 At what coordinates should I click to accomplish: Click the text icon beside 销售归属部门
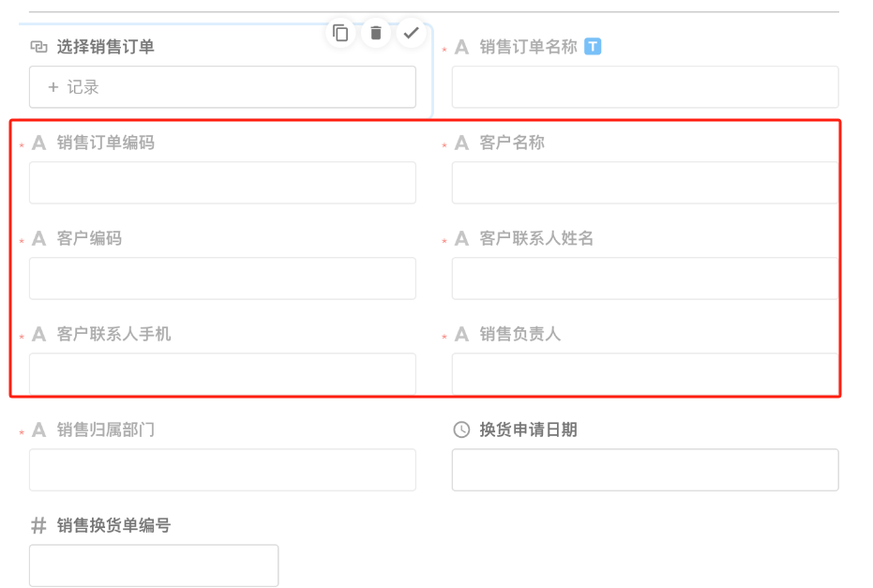click(39, 430)
